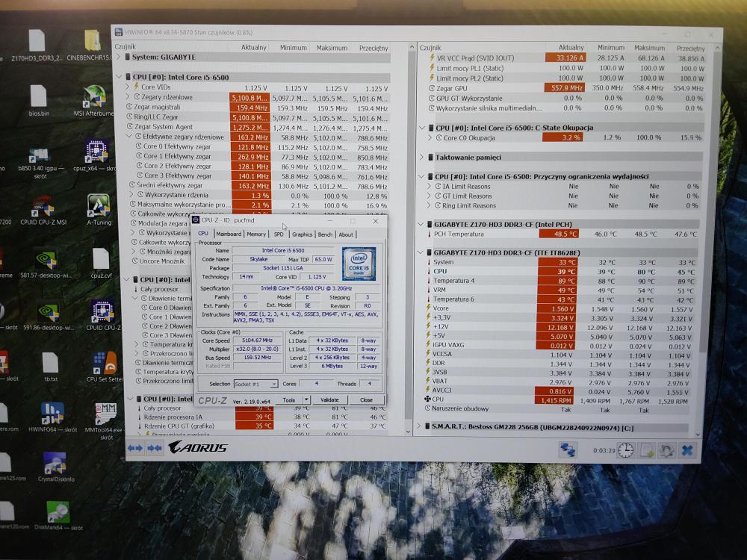Open the Selection Socket #1 dropdown
747x560 pixels.
[x=255, y=384]
